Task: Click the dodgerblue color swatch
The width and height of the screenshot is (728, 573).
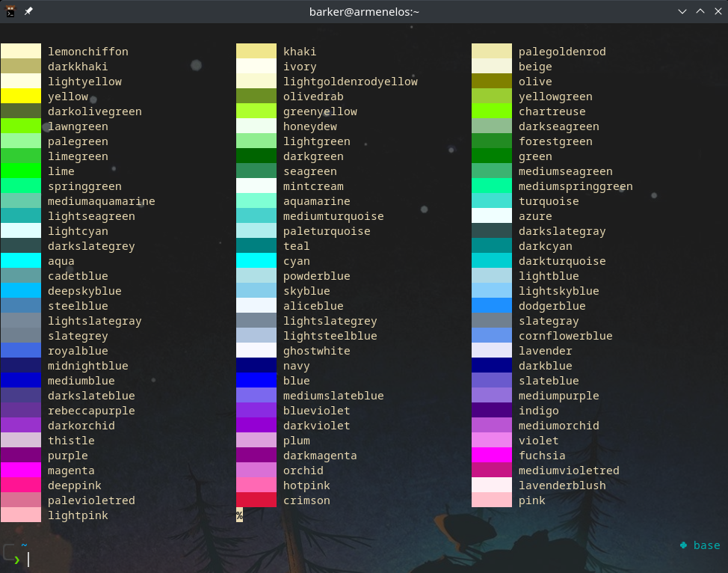Action: [x=492, y=306]
